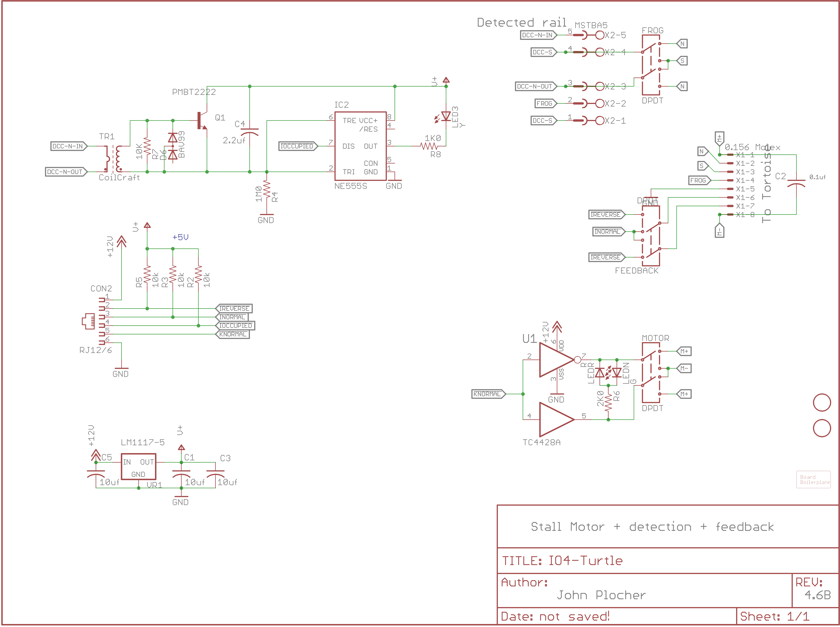Select the Q1 transistor symbol
840x627 pixels.
coord(203,121)
